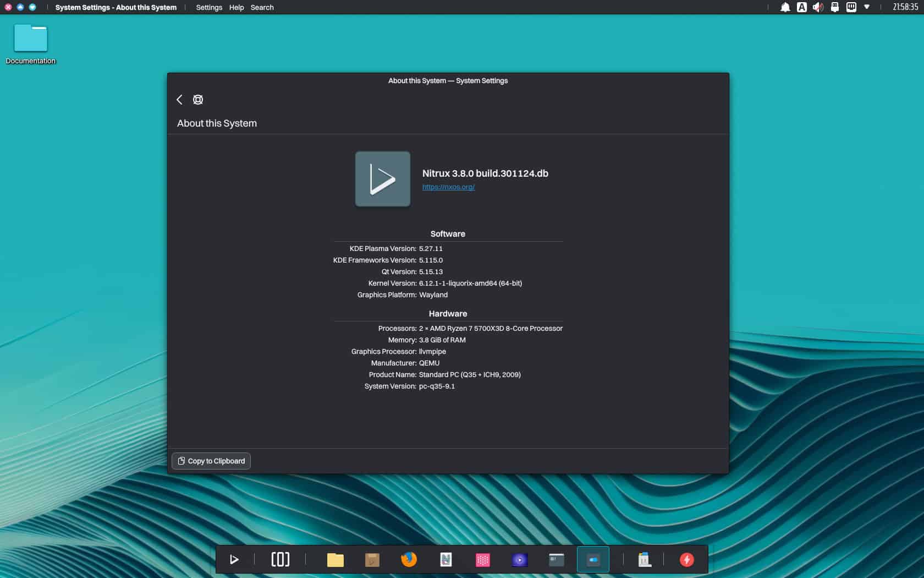
Task: Open notifications via the bell tray icon
Action: tap(785, 7)
